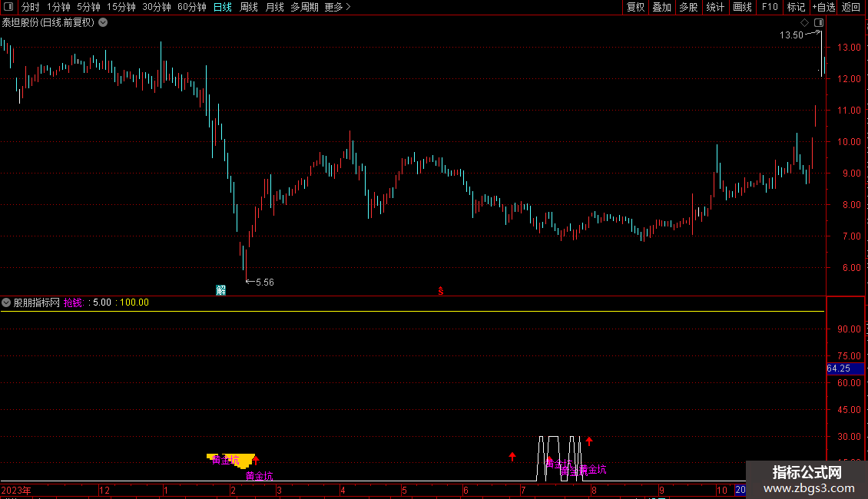
Task: Click the 黄金坑 label near February
Action: point(259,476)
